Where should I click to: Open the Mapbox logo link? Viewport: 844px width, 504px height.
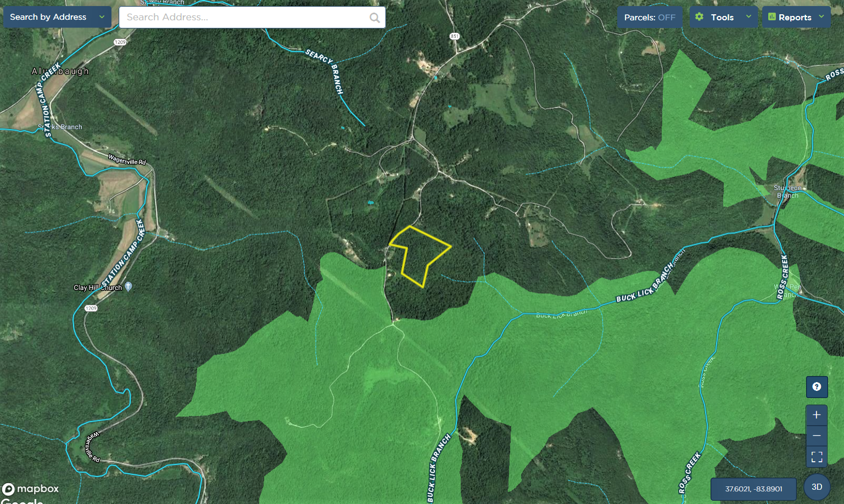tap(30, 489)
